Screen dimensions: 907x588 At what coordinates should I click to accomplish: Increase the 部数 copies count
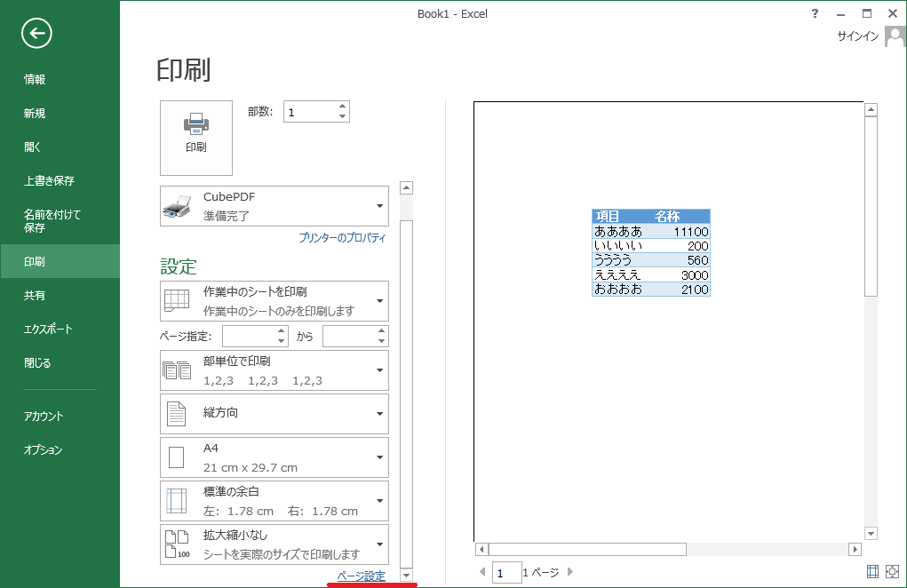click(342, 107)
